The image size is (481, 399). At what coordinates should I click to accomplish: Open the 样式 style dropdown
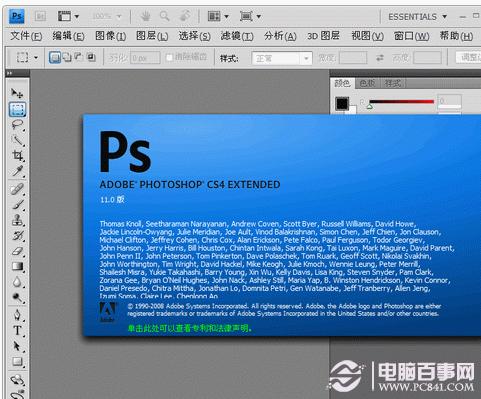tap(282, 59)
